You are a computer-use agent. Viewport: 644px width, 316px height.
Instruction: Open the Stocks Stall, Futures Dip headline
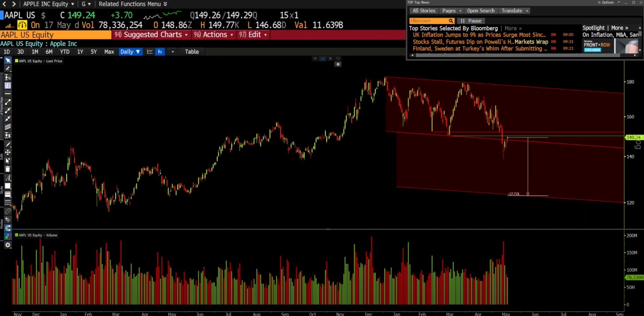480,42
